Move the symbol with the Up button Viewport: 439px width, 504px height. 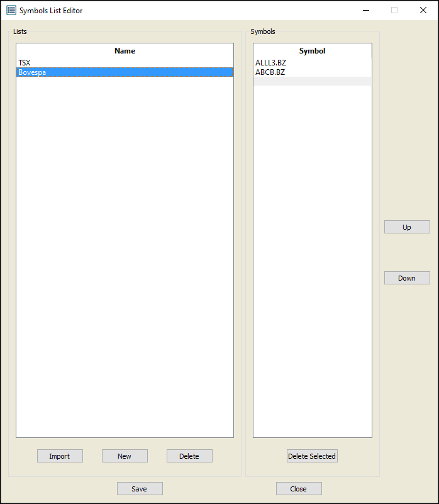click(x=407, y=227)
